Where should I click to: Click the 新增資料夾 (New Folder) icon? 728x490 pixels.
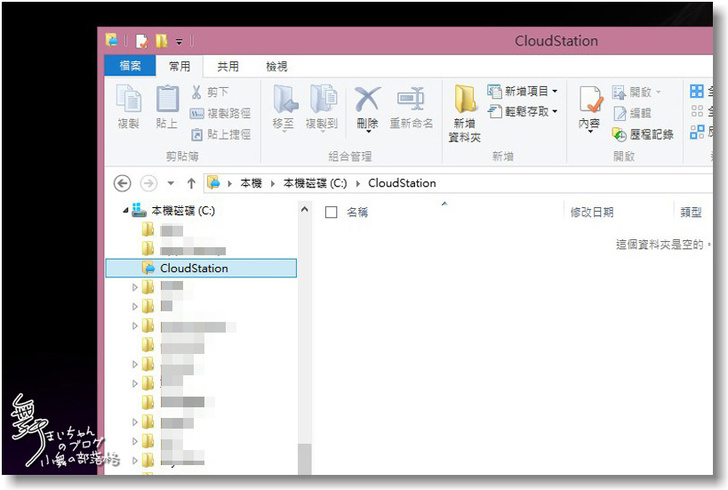[465, 100]
